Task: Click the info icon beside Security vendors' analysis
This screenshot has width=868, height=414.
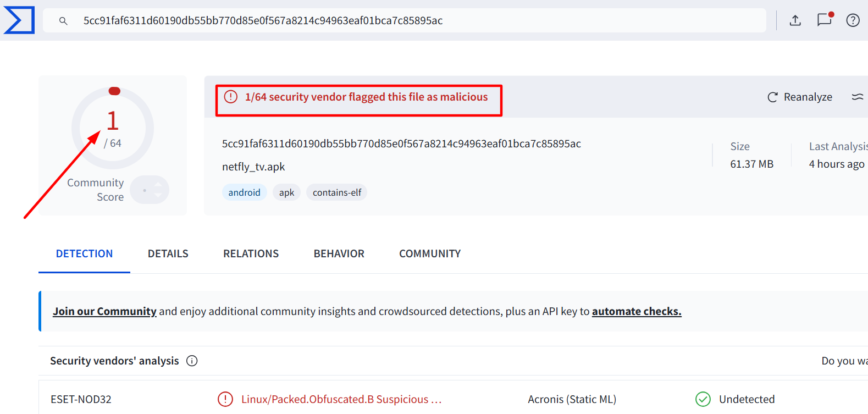Action: click(x=192, y=361)
